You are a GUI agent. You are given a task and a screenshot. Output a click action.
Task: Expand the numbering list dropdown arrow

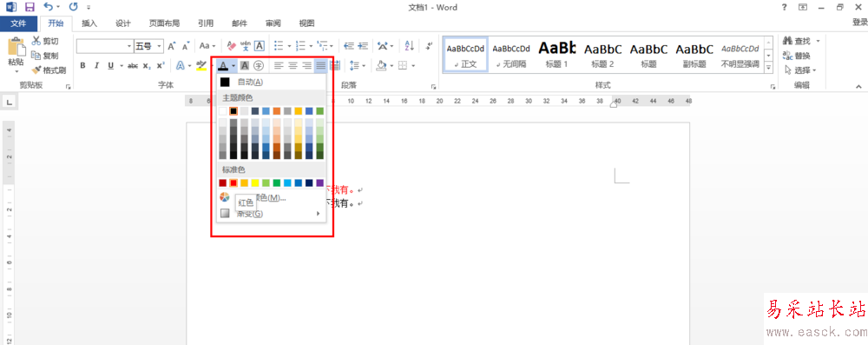click(x=311, y=46)
